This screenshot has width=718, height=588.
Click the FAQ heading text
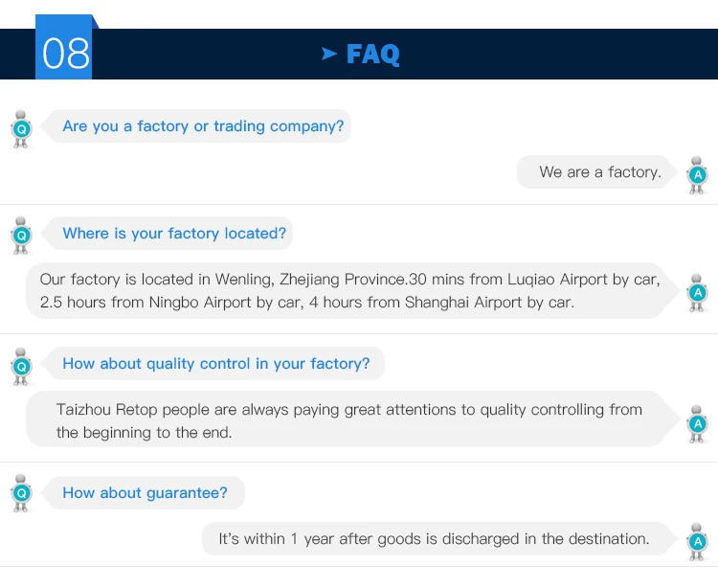pos(372,55)
